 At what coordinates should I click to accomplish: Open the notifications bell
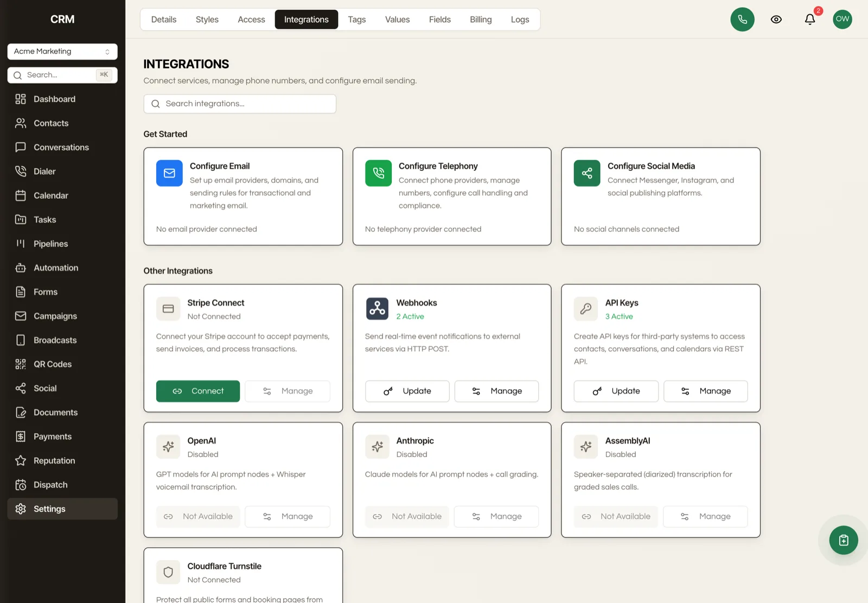[810, 20]
